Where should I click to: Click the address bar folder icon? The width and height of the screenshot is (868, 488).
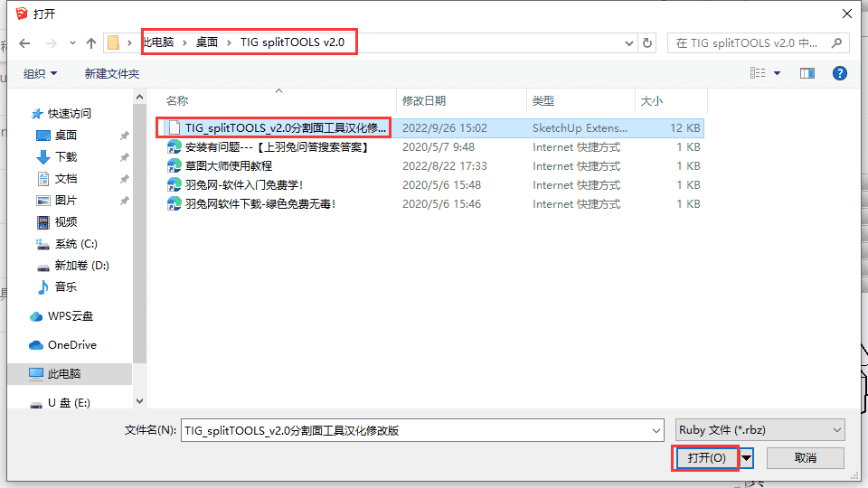point(113,42)
